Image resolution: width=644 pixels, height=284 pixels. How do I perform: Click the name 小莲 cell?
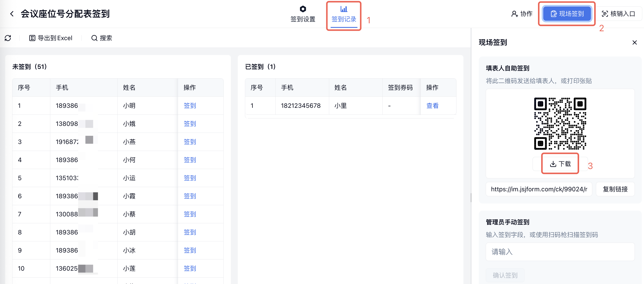click(129, 268)
